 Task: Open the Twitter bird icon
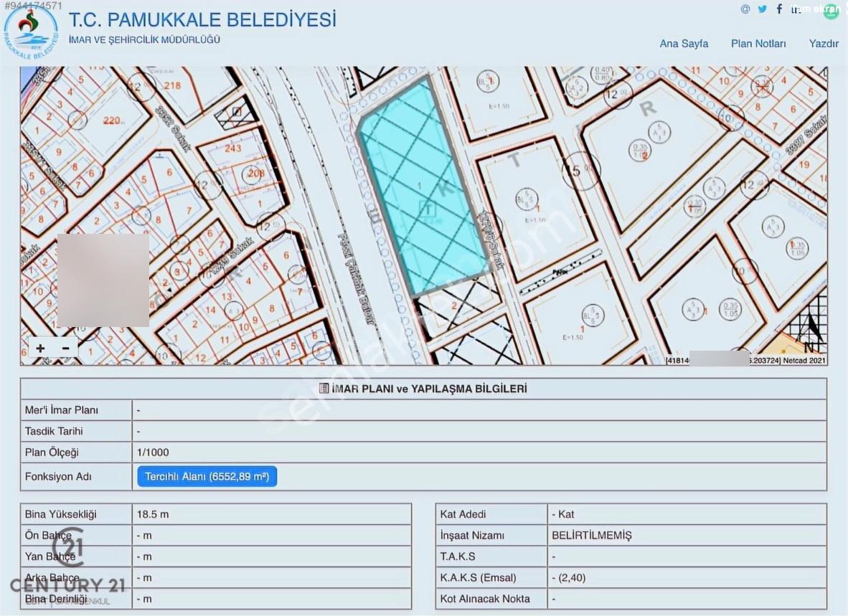click(x=762, y=9)
